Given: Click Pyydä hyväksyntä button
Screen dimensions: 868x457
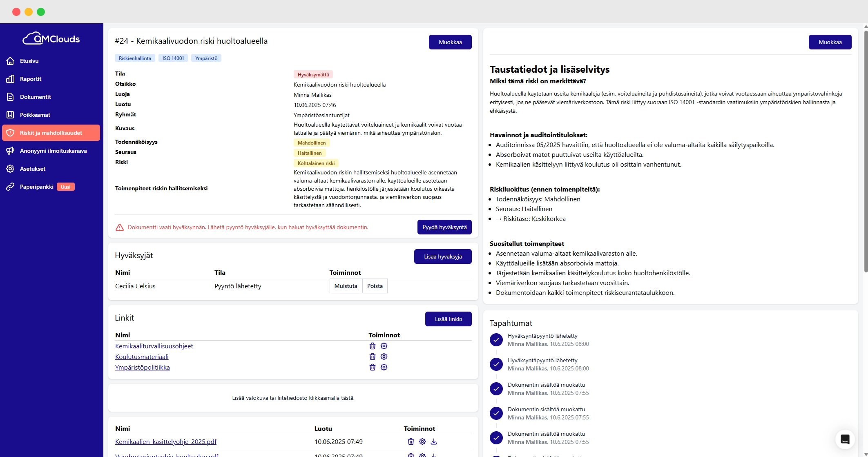Looking at the screenshot, I should tap(444, 227).
